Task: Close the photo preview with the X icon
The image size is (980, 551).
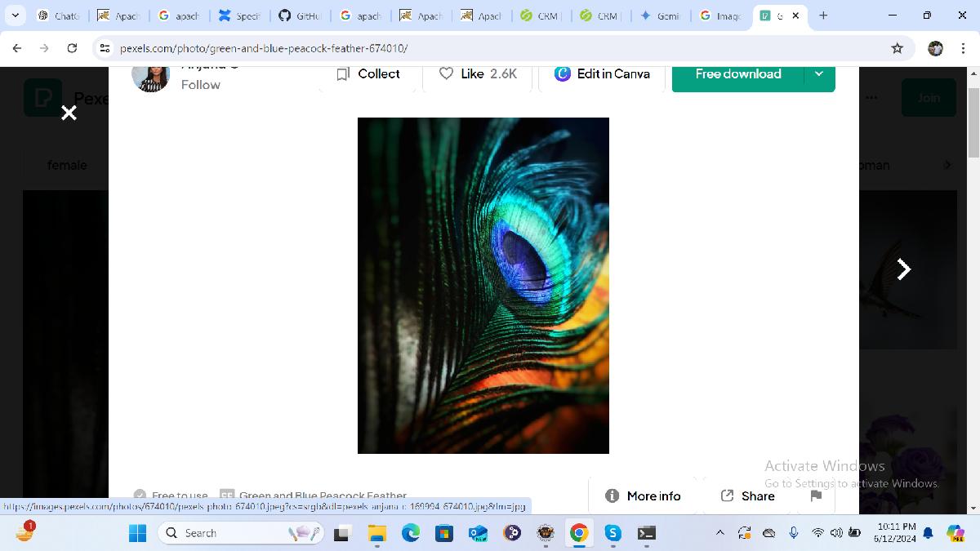Action: (x=69, y=113)
